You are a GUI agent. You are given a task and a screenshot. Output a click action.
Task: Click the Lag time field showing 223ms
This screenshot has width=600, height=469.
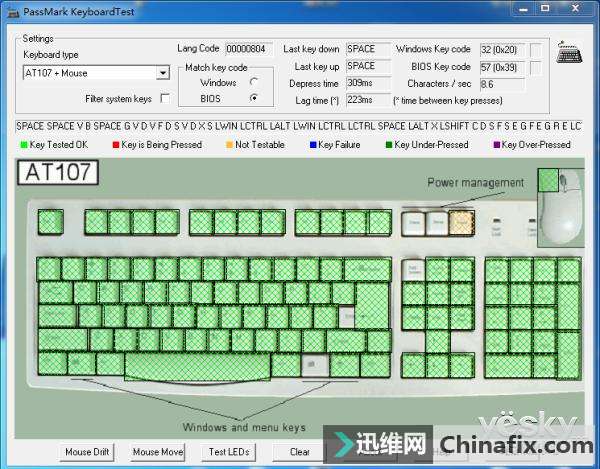(368, 100)
